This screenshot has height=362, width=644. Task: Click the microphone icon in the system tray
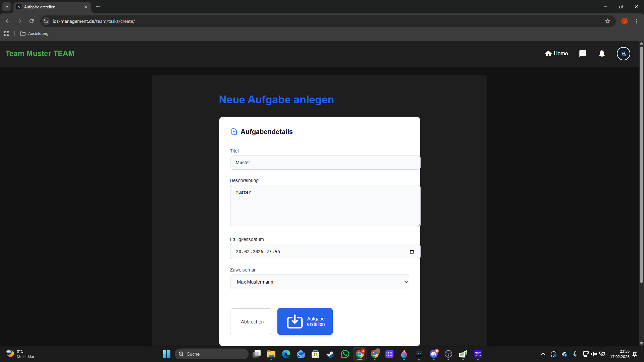pyautogui.click(x=575, y=354)
